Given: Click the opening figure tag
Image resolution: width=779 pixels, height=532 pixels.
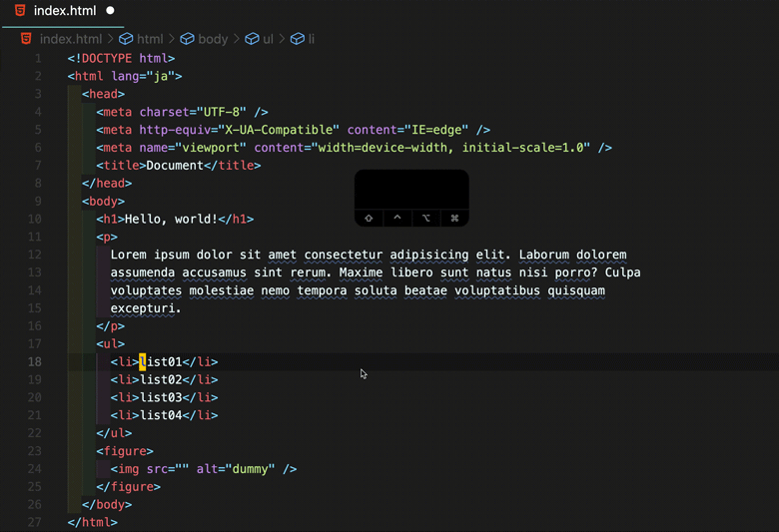Looking at the screenshot, I should 125,451.
